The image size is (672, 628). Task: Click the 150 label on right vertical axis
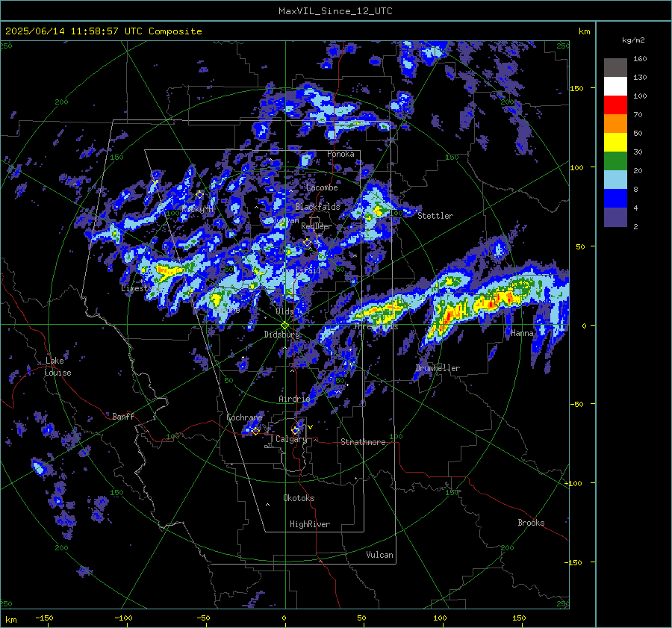[x=577, y=88]
